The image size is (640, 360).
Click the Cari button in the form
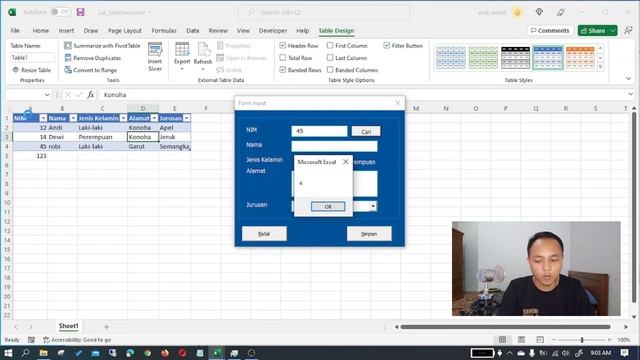366,131
